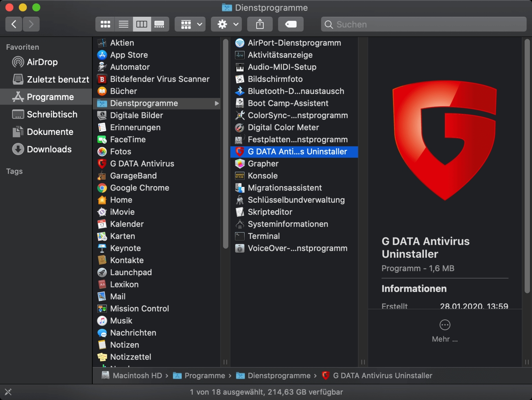
Task: Select the Bücher app icon
Action: (x=102, y=91)
